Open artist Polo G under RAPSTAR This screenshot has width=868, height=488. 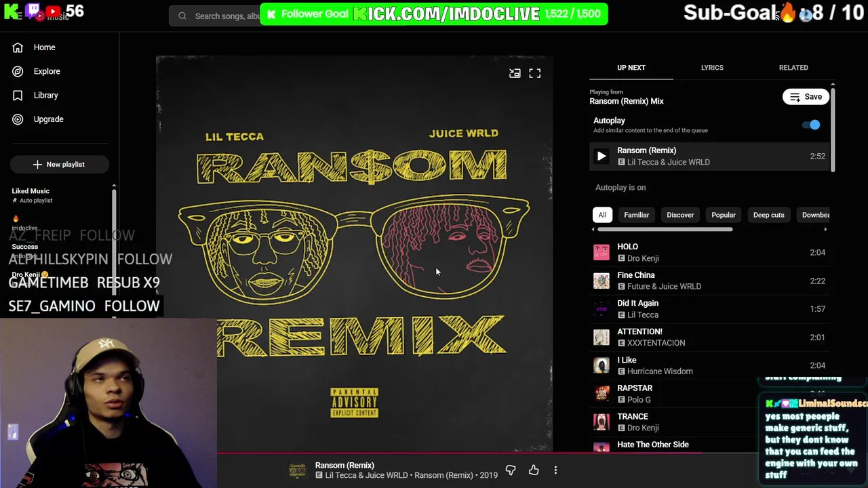tap(639, 400)
